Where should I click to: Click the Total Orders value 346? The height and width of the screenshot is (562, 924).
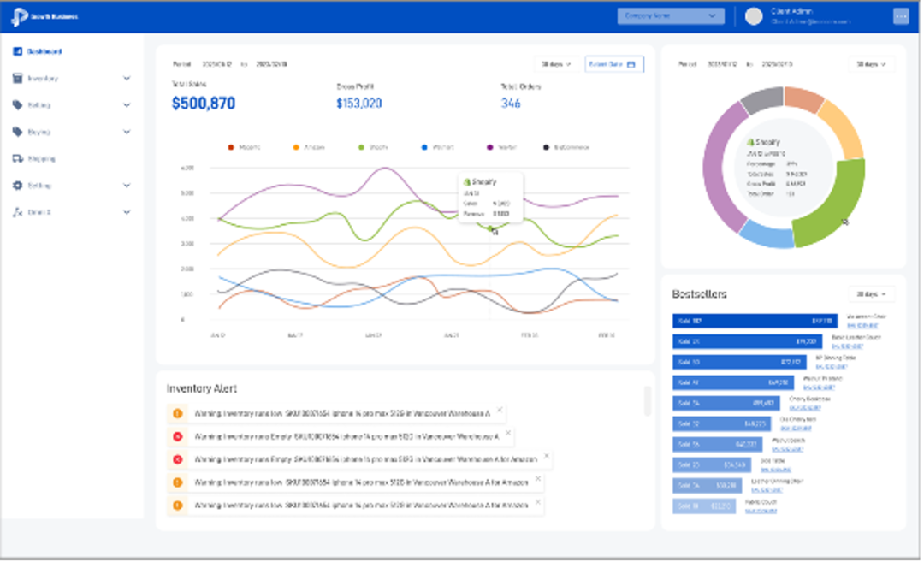(510, 104)
